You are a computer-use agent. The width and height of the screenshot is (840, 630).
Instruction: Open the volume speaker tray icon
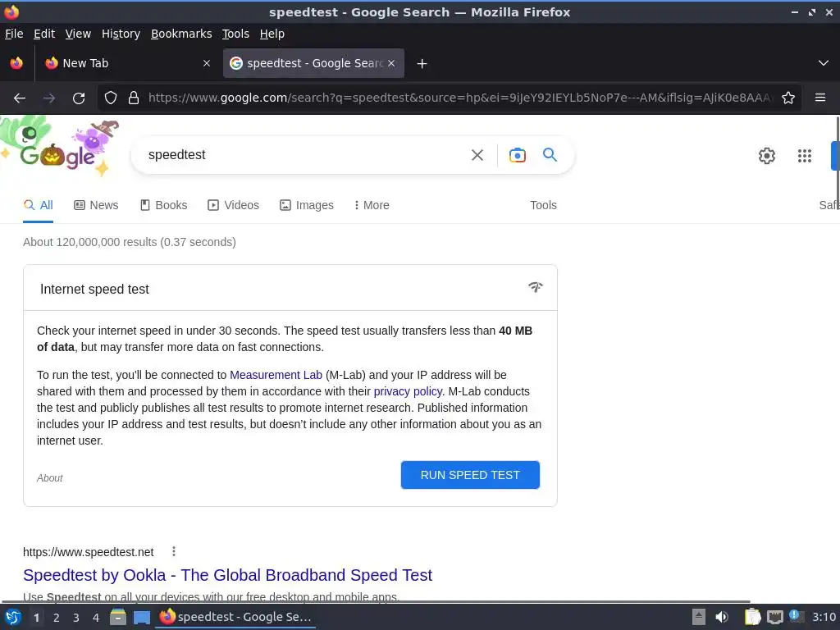[x=722, y=617]
